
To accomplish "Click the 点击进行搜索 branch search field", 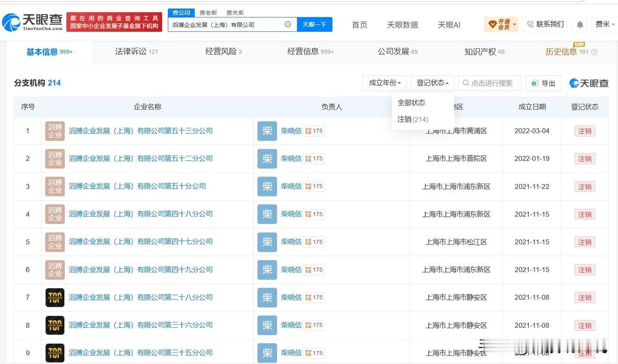I will click(x=490, y=83).
